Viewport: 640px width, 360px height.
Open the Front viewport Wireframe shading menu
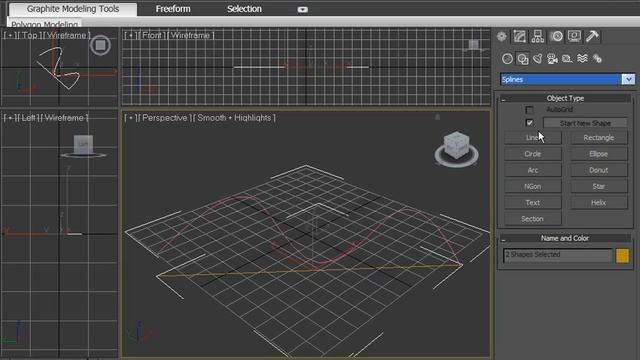tap(191, 36)
